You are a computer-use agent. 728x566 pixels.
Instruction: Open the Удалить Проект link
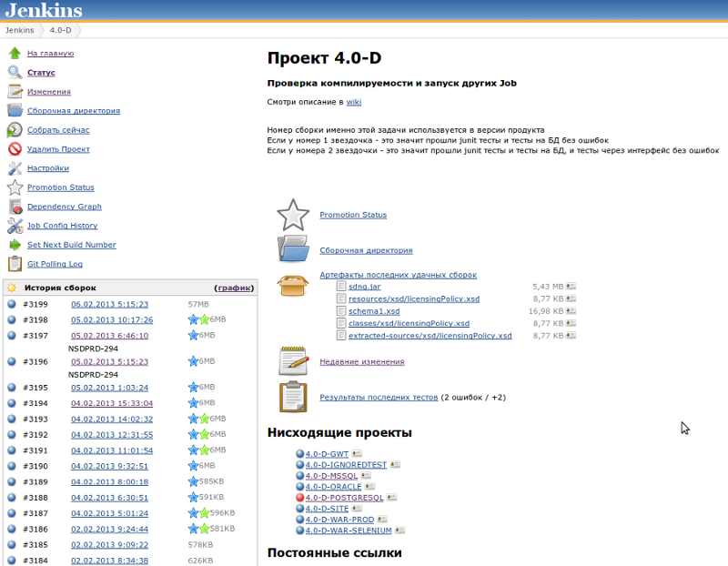click(58, 149)
